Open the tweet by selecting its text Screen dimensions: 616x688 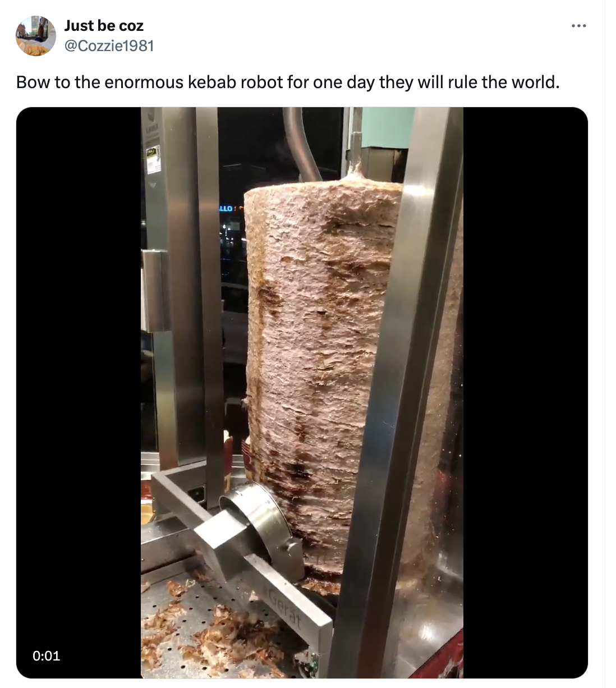(x=288, y=82)
